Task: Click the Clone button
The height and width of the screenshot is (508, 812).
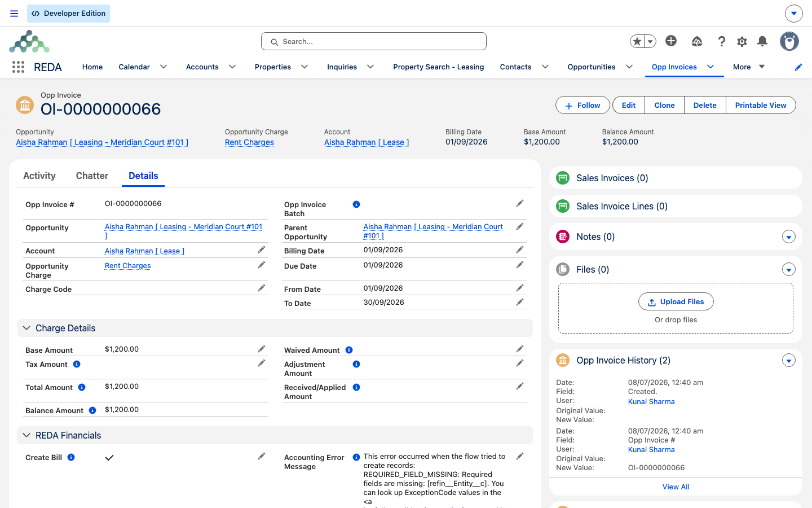Action: pos(664,106)
